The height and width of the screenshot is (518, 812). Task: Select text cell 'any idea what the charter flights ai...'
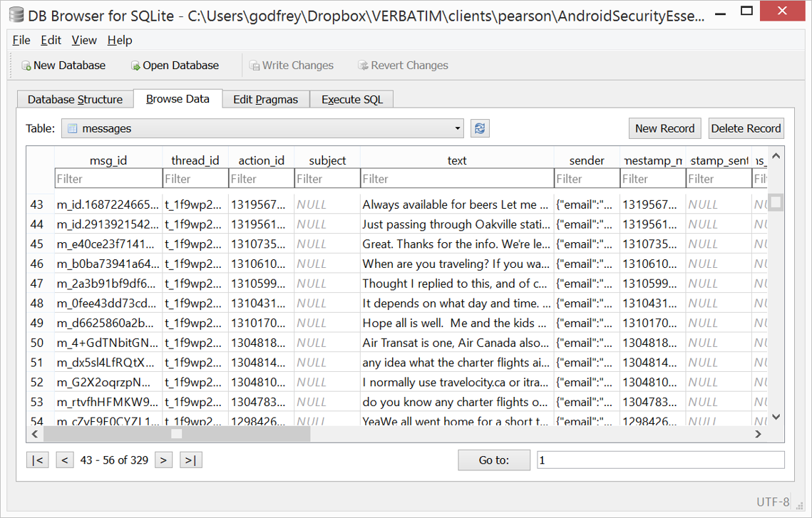(x=457, y=362)
